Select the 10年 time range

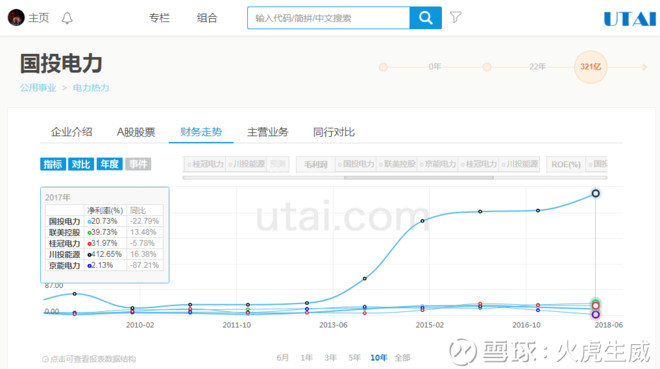pyautogui.click(x=378, y=358)
